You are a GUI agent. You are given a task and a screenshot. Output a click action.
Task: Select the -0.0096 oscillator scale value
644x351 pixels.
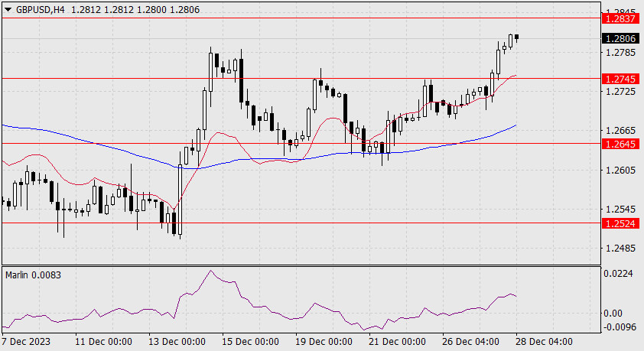pos(619,327)
